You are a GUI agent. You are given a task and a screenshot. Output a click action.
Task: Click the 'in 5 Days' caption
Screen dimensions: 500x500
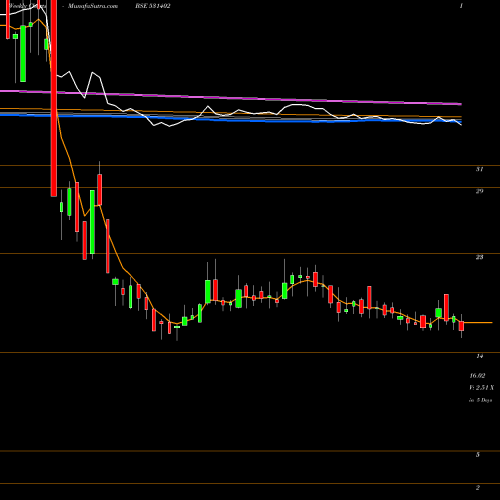click(x=481, y=400)
